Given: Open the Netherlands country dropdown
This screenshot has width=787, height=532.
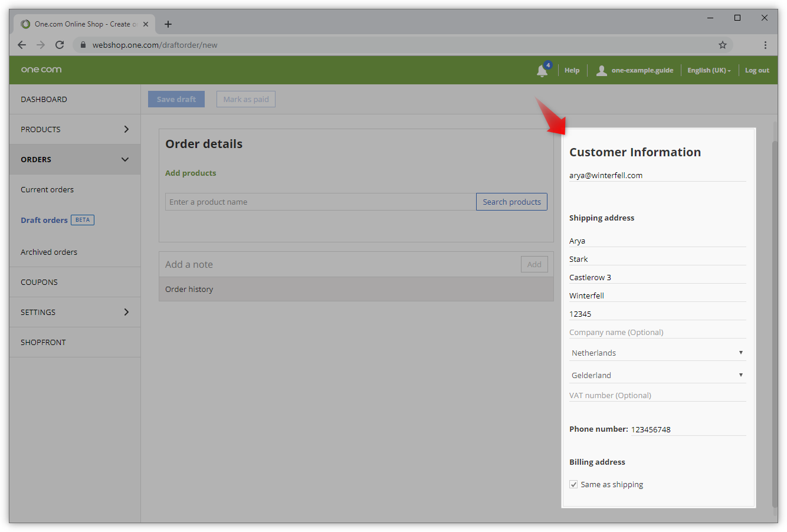Looking at the screenshot, I should pyautogui.click(x=657, y=352).
